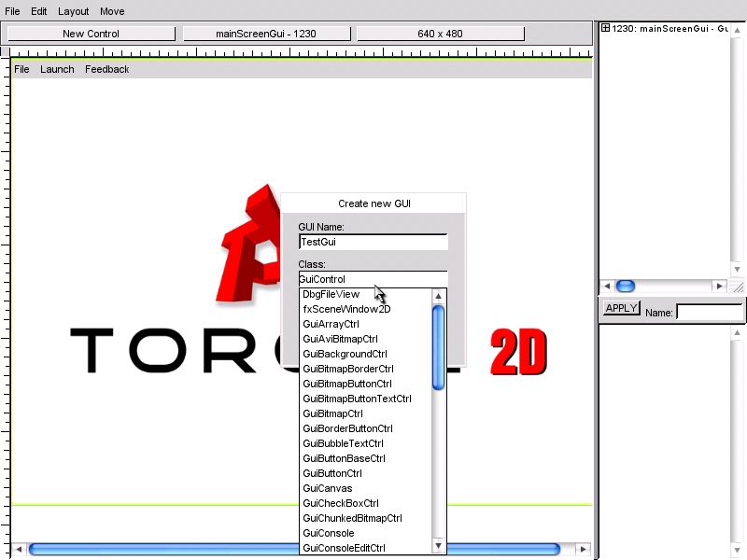Click the GUI Name field with TestGui
747x560 pixels.
coord(373,242)
